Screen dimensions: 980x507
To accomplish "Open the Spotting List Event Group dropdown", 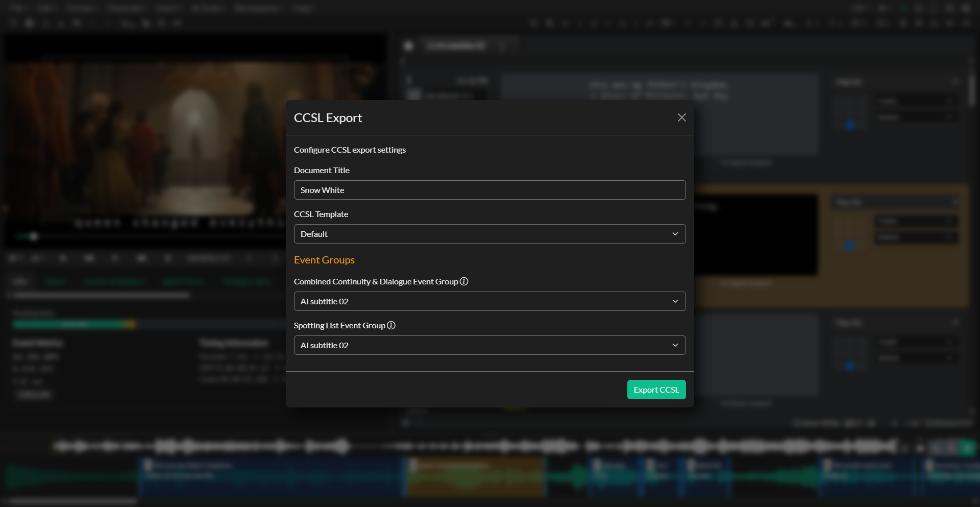I will 489,345.
